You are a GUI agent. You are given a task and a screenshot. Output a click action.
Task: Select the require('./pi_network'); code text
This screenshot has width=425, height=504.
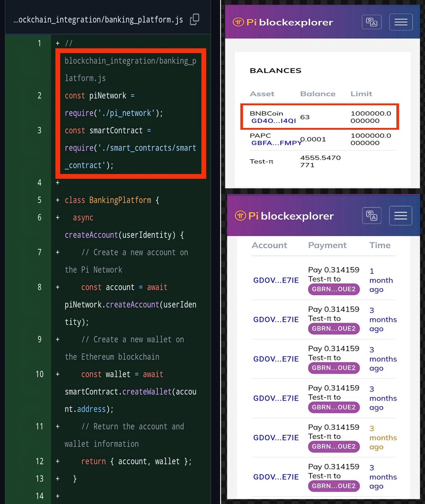(114, 113)
